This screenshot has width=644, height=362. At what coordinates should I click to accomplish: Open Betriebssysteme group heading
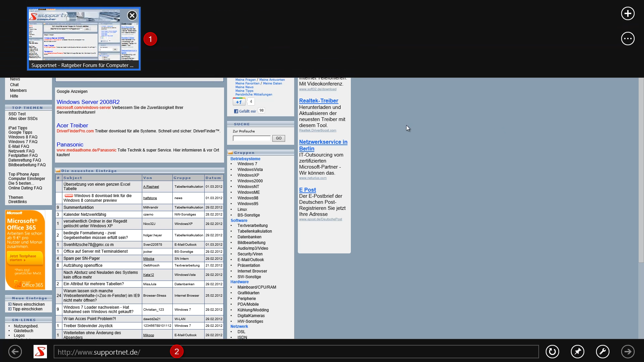(x=245, y=159)
